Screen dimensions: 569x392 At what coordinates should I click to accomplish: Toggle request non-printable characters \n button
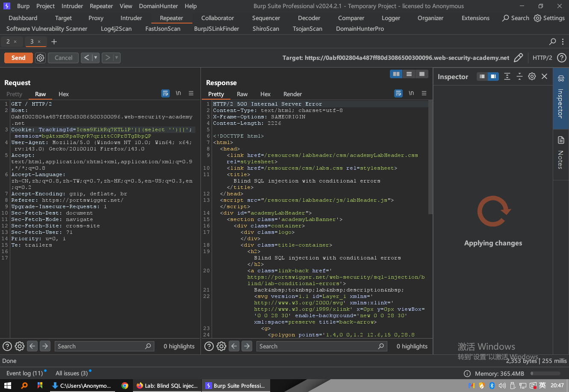[x=178, y=93]
